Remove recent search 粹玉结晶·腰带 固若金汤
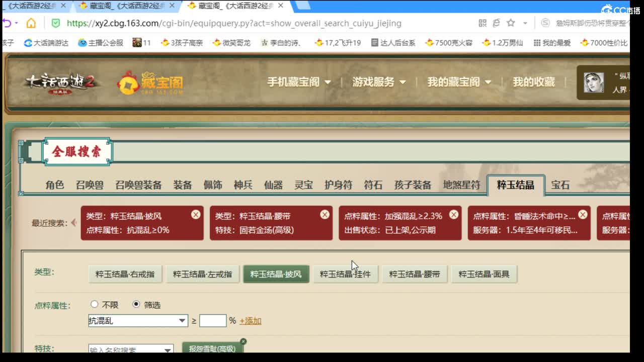Viewport: 644px width, 362px height. pyautogui.click(x=325, y=215)
